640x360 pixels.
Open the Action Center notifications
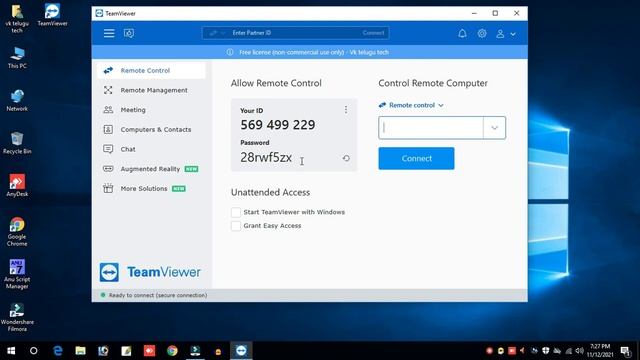click(x=625, y=351)
